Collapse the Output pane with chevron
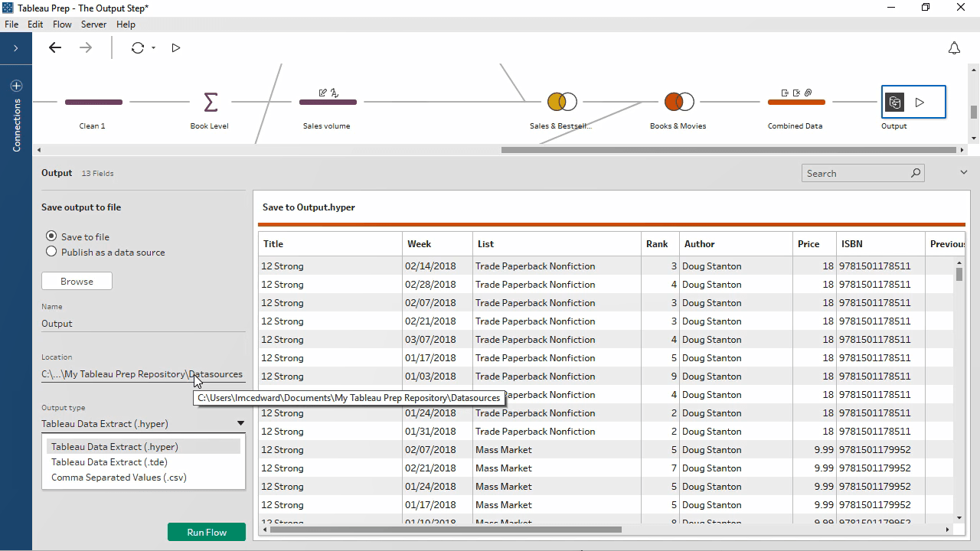This screenshot has height=551, width=980. pos(964,173)
